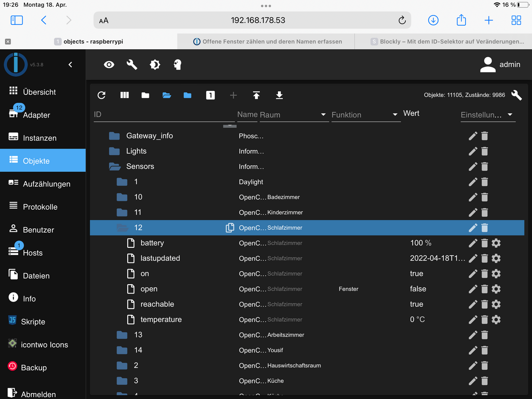Open icontwo Icons in the sidebar
The height and width of the screenshot is (399, 532).
pyautogui.click(x=43, y=344)
